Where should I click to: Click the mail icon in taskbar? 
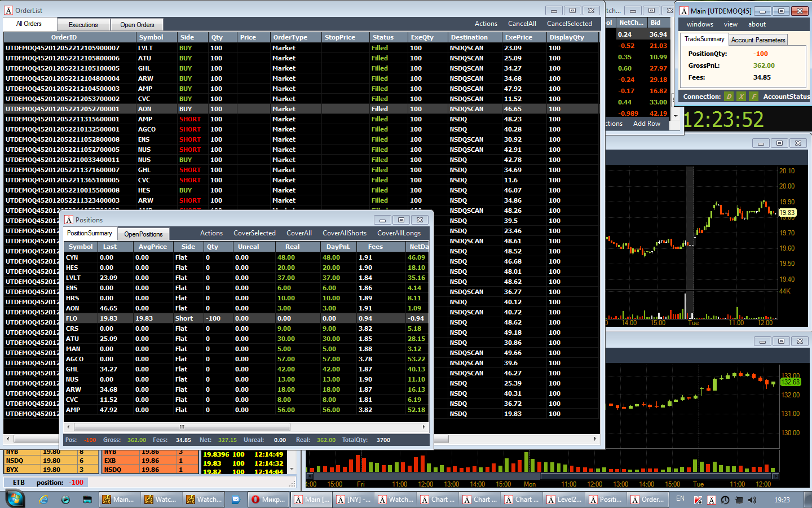click(x=236, y=500)
